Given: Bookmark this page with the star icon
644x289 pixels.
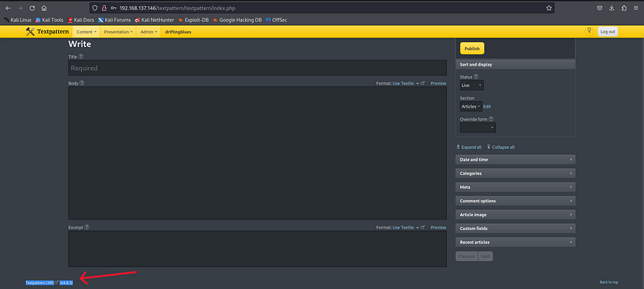Looking at the screenshot, I should tap(549, 8).
